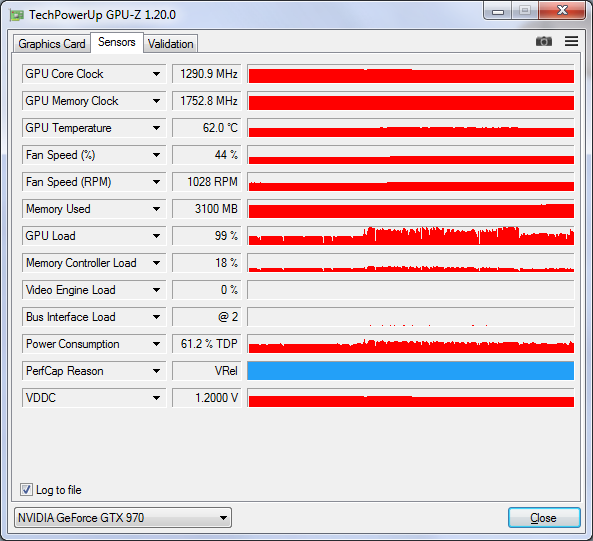
Task: Click the GPU Core Clock history graph
Action: 411,74
